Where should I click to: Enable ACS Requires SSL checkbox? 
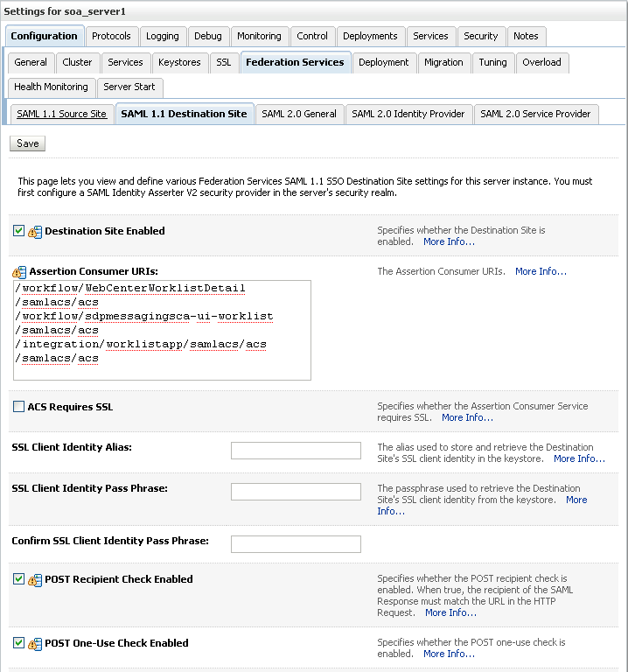(19, 407)
